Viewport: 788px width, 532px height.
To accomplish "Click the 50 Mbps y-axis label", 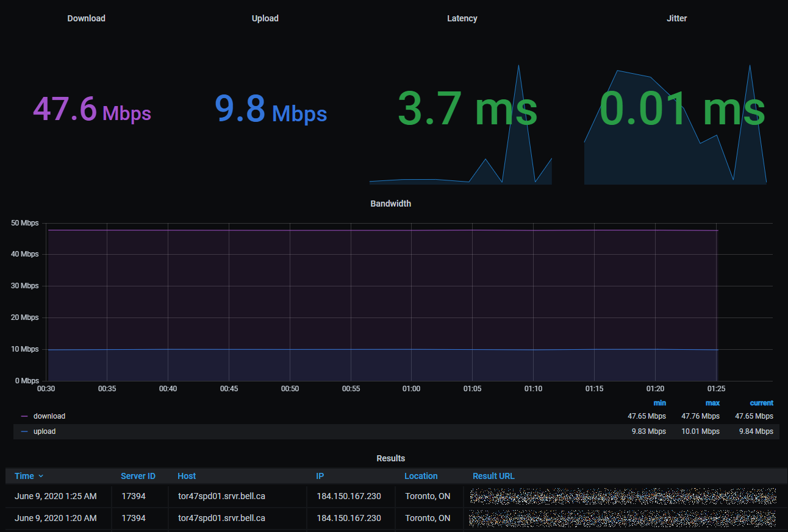I will point(24,223).
